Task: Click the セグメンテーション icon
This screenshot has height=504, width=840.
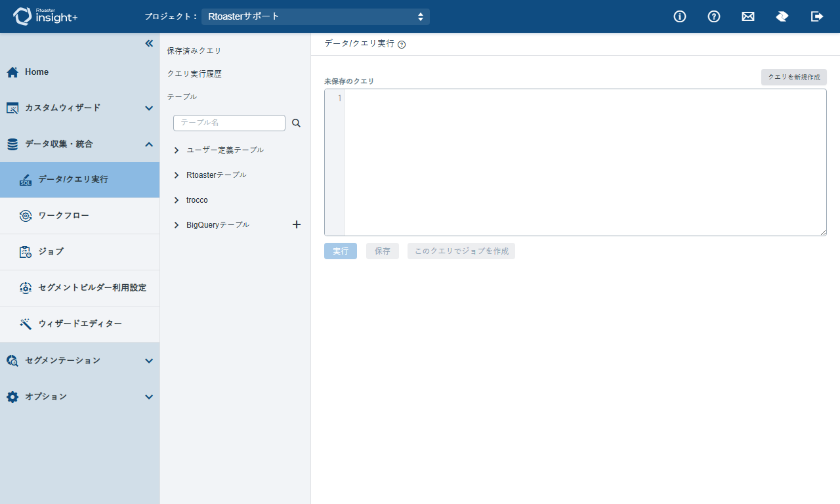Action: pos(12,360)
